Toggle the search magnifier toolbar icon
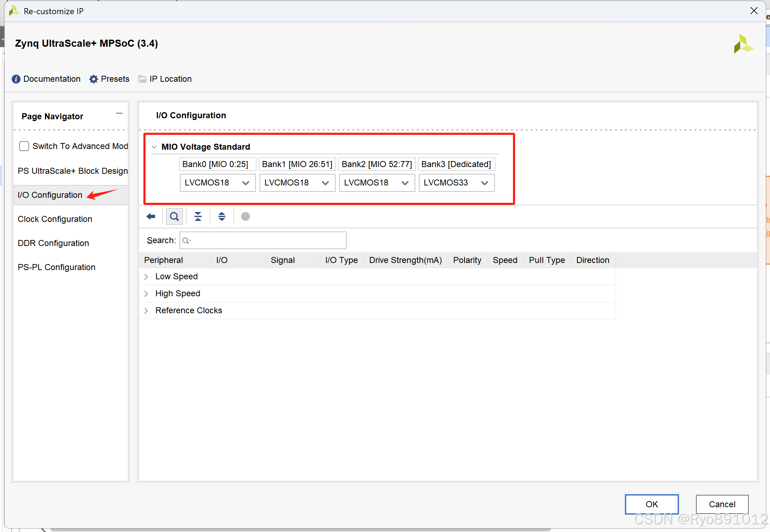This screenshot has height=532, width=770. point(174,217)
